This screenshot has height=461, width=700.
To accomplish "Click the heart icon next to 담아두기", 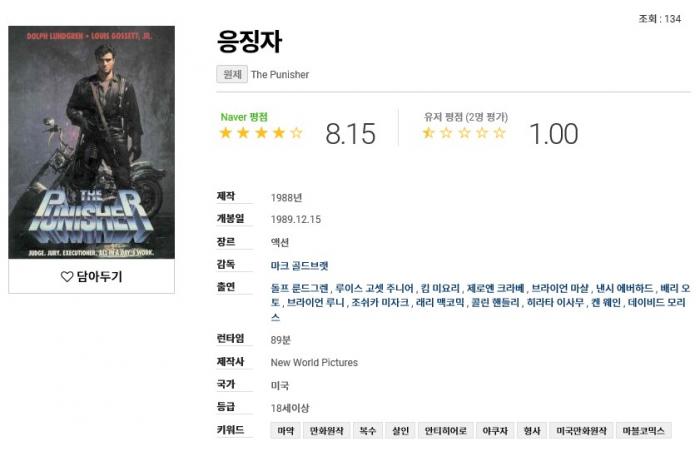I will pos(67,277).
